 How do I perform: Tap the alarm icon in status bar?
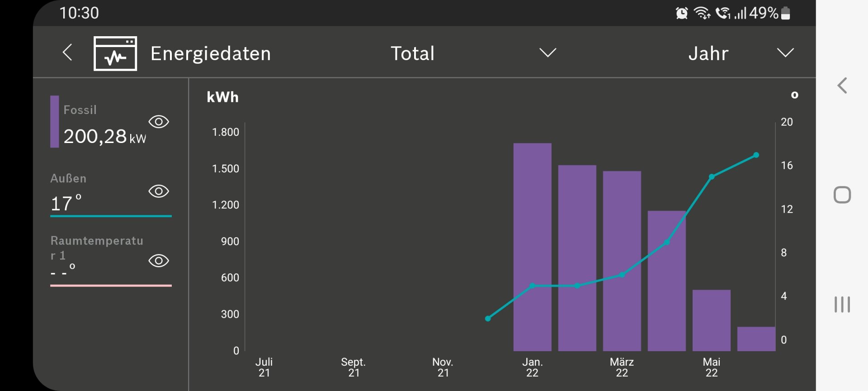tap(681, 13)
